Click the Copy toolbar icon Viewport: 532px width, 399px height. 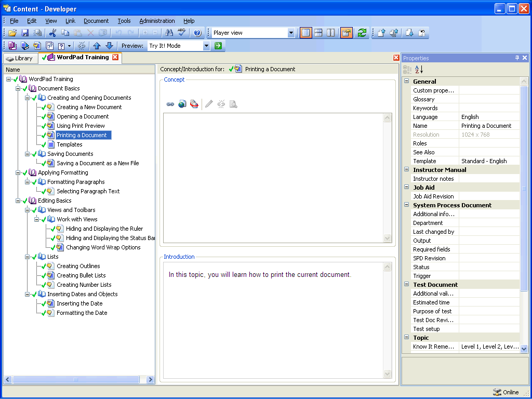pyautogui.click(x=65, y=33)
